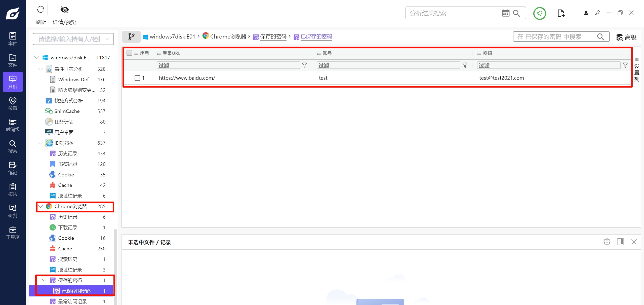
Task: Click the test@test2021.com password cell
Action: (x=501, y=78)
